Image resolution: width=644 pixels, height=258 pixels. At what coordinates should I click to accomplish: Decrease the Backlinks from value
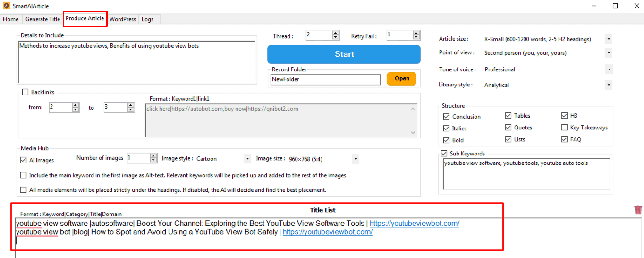coord(76,110)
